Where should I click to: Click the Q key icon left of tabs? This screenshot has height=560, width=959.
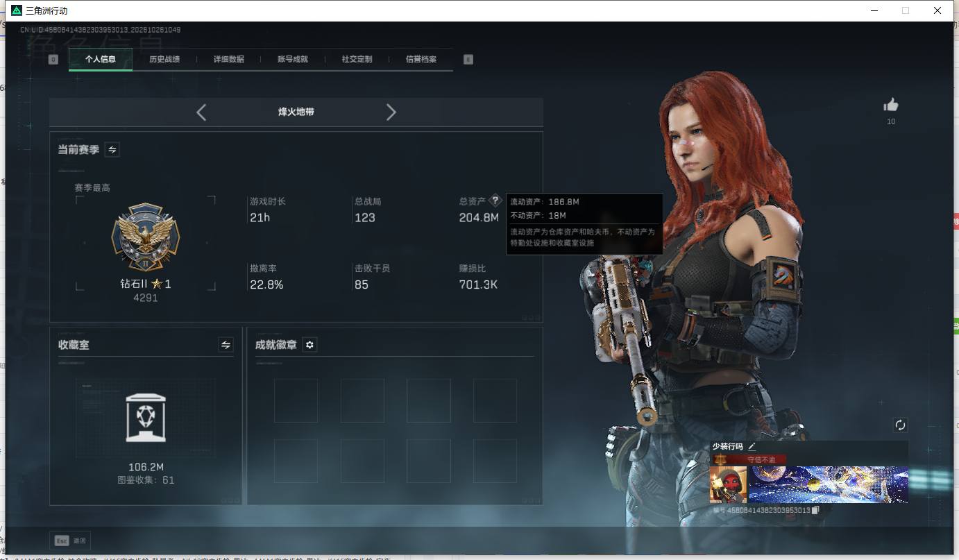click(53, 60)
